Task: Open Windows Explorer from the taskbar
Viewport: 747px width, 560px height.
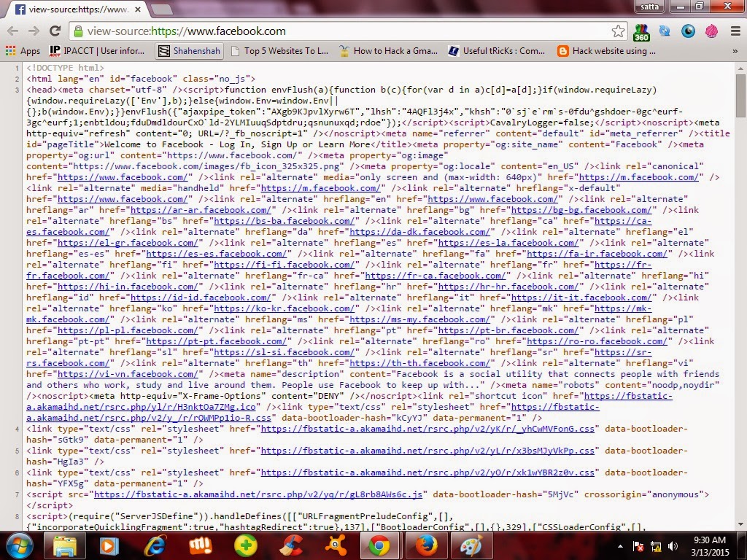Action: tap(65, 545)
